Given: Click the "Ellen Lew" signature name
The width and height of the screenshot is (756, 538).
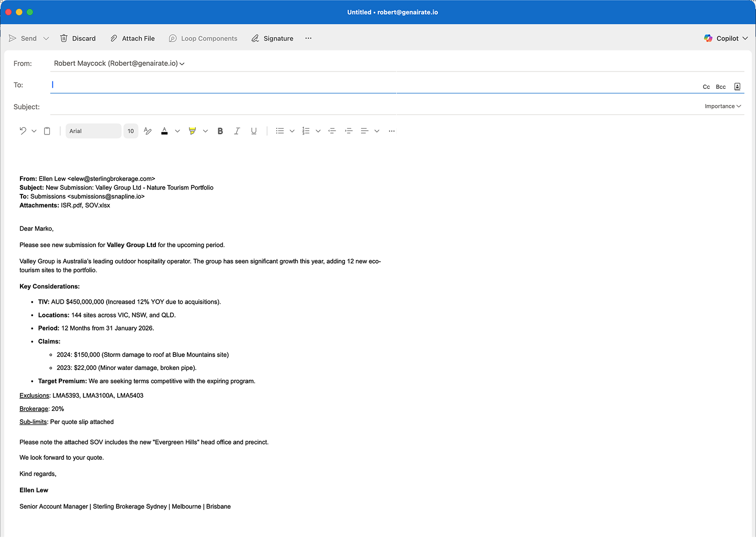Looking at the screenshot, I should pyautogui.click(x=34, y=490).
